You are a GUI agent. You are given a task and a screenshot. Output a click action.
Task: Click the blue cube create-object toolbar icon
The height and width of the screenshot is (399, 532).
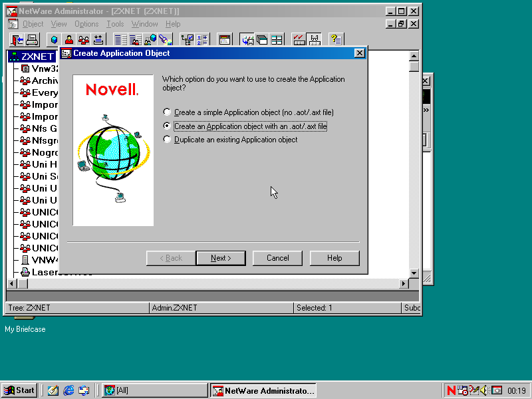tap(54, 40)
